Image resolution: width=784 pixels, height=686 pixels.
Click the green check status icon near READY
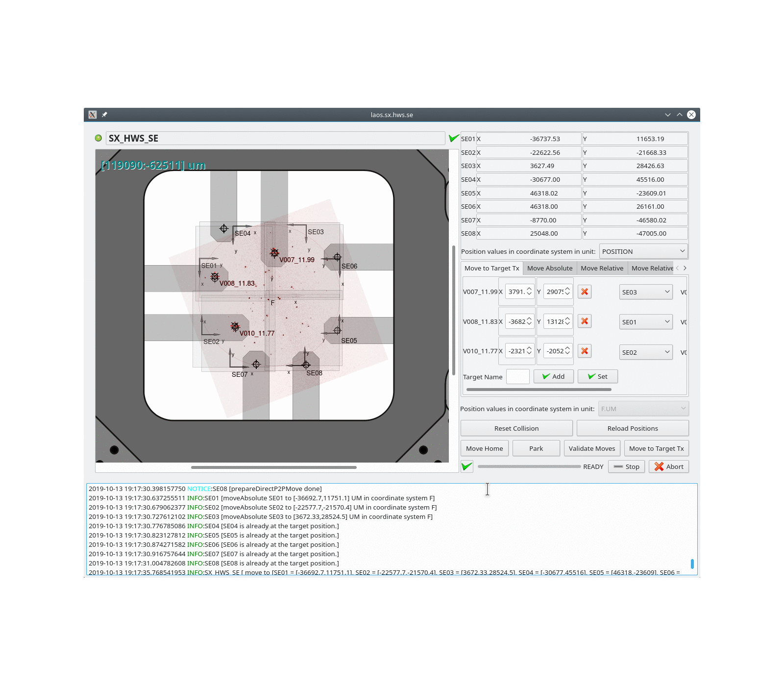point(467,466)
